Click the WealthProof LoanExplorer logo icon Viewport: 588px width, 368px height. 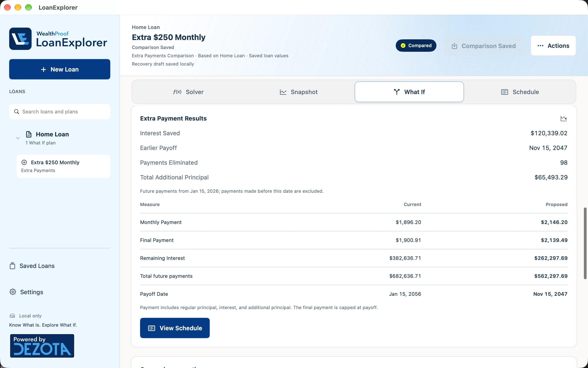point(20,39)
